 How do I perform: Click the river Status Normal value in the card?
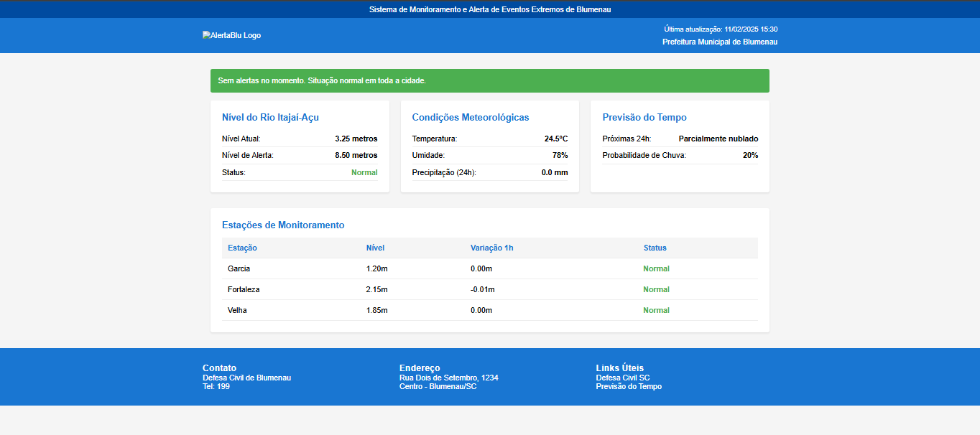point(364,172)
